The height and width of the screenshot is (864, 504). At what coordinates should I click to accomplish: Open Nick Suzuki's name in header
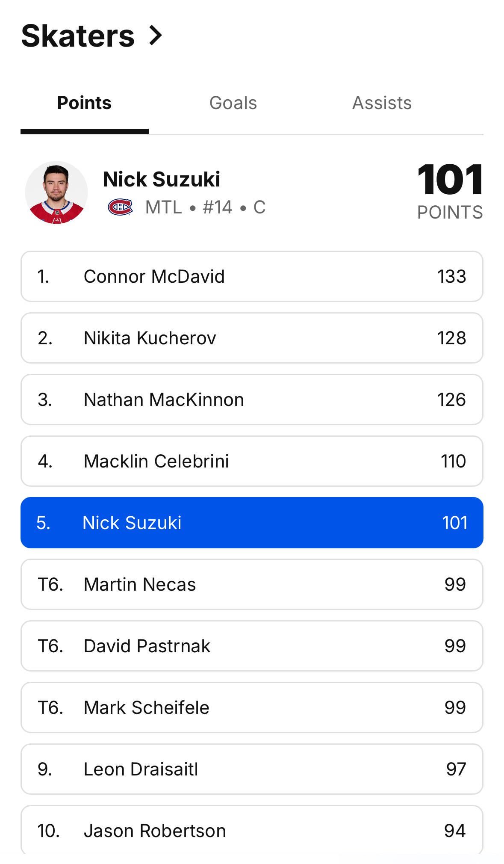pos(162,179)
